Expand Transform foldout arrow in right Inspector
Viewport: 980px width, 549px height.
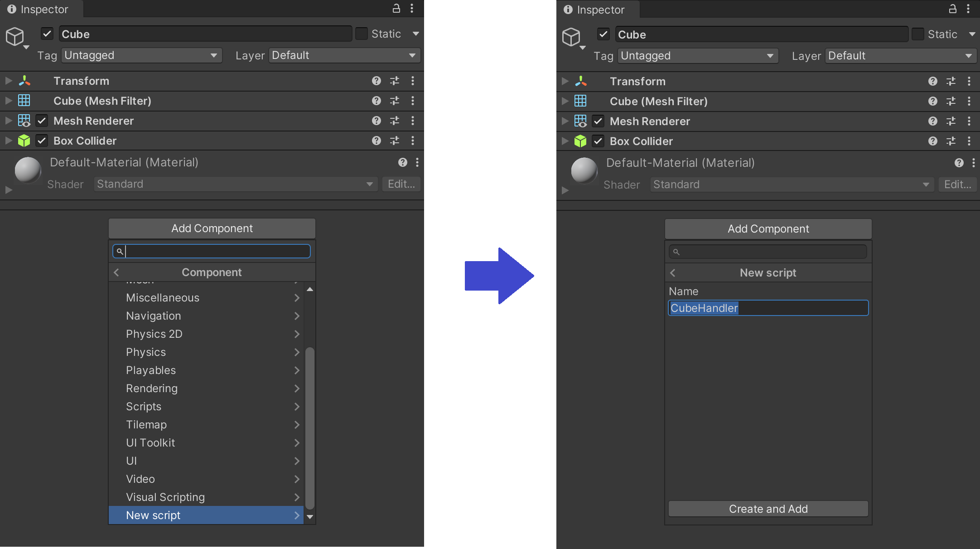click(565, 81)
